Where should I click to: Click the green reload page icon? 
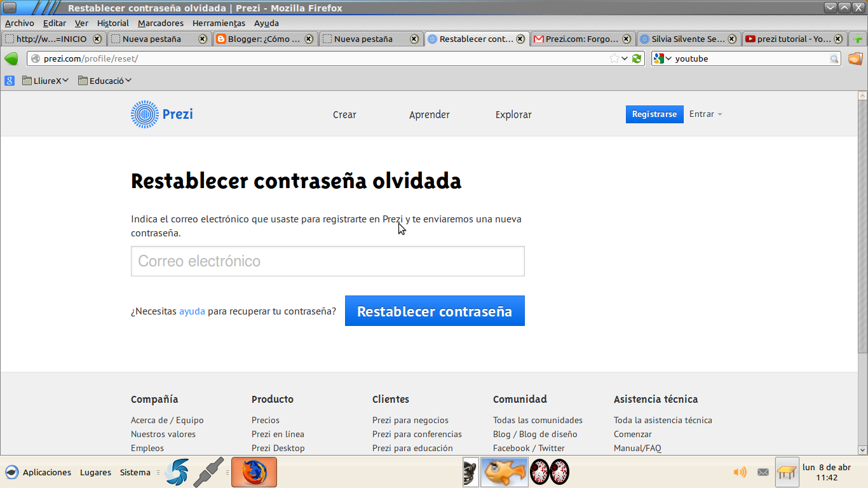637,58
